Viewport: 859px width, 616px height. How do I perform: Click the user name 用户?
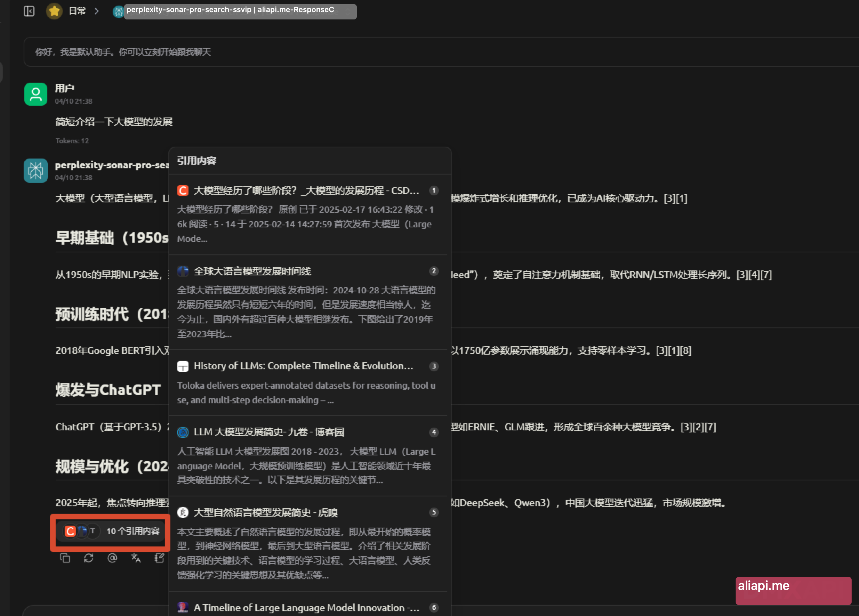click(x=64, y=88)
